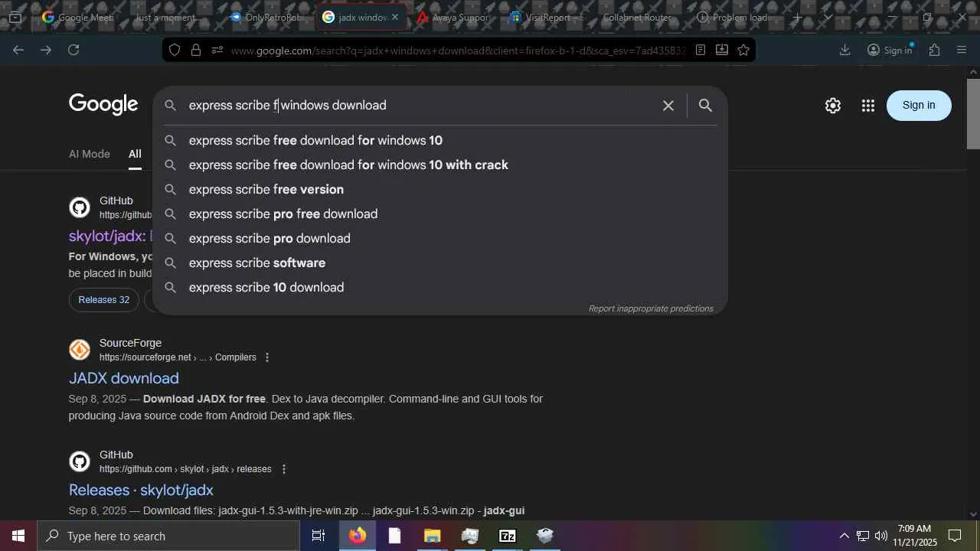Open Firefox View in the tab bar
Image resolution: width=980 pixels, height=551 pixels.
pos(15,17)
